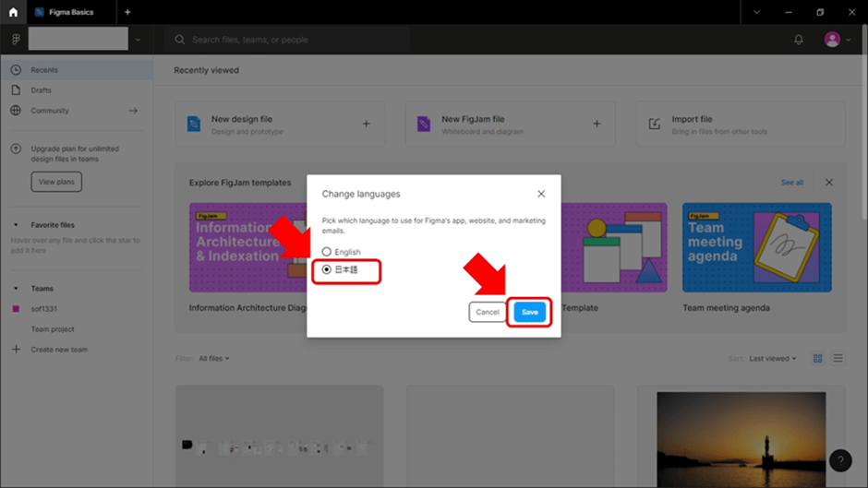Click the View plans button
The image size is (868, 488).
point(56,182)
